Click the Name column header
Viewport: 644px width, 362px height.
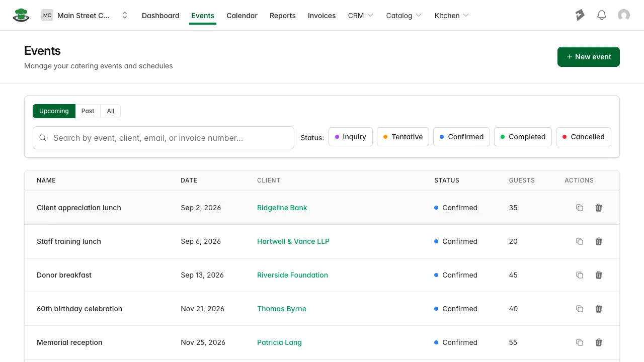(46, 180)
